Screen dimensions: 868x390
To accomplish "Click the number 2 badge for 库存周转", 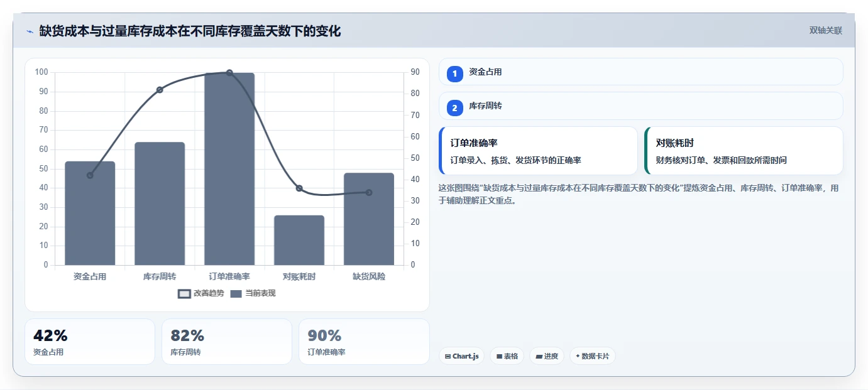I will [x=455, y=108].
